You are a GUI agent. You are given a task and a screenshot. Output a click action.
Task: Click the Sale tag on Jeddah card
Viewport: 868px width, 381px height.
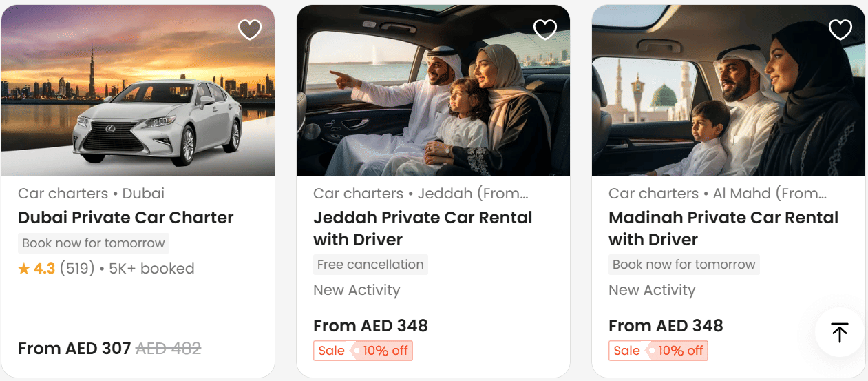[331, 351]
